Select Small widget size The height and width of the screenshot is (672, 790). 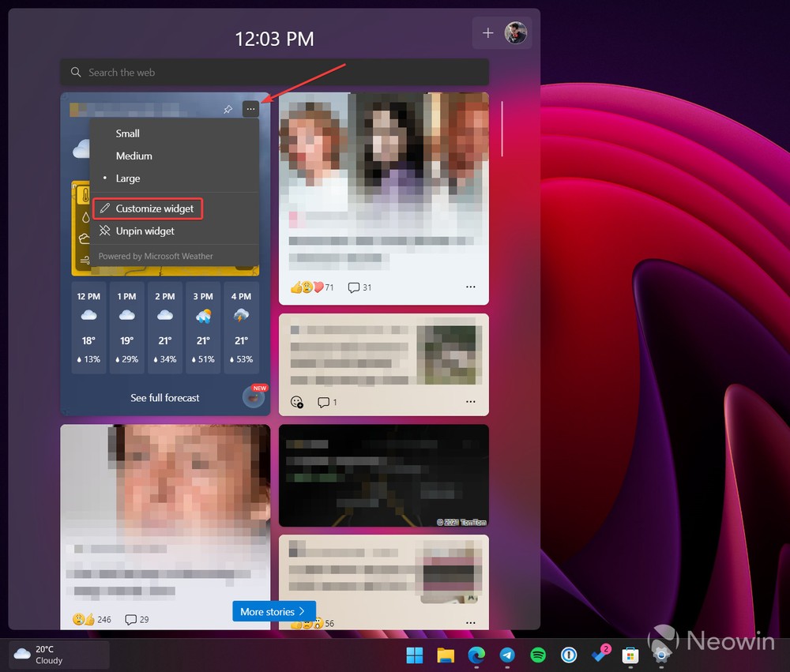coord(128,133)
